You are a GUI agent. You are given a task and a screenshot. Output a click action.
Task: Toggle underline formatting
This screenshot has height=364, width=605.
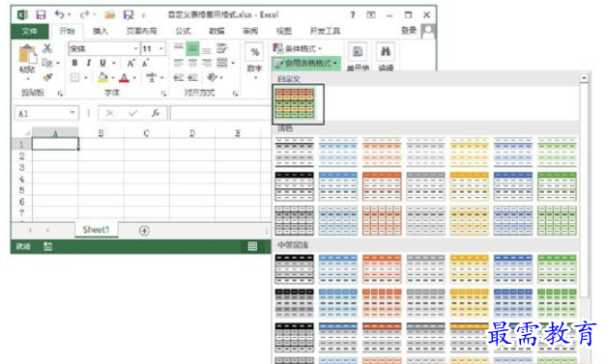(102, 63)
